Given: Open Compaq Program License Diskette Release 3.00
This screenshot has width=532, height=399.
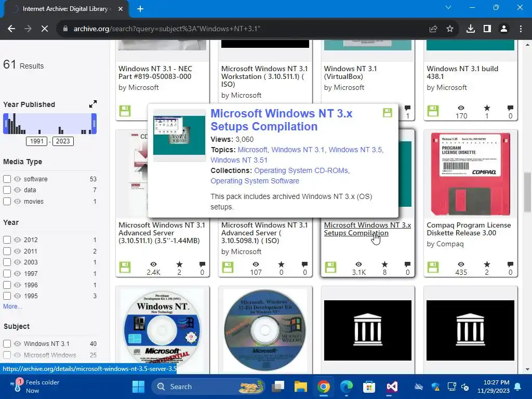Looking at the screenshot, I should [469, 229].
